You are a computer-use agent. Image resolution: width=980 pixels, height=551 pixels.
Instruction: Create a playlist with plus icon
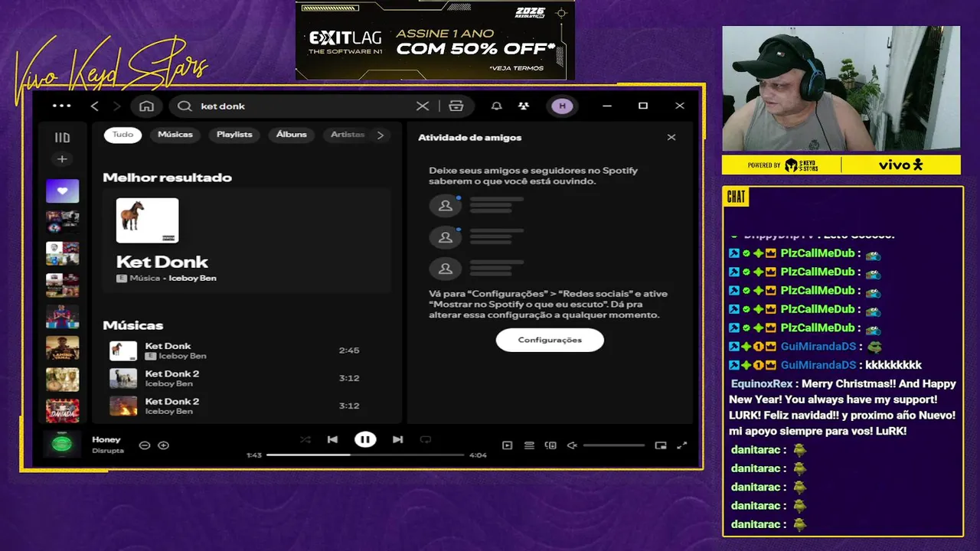(62, 159)
